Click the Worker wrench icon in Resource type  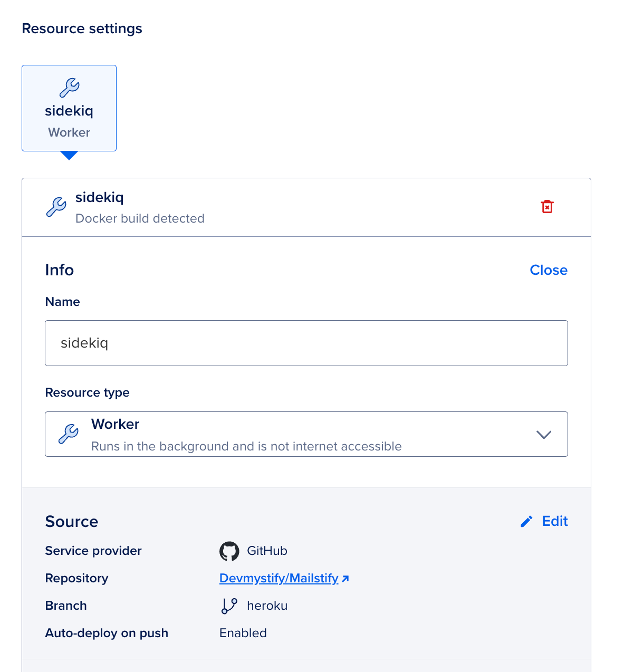[68, 434]
